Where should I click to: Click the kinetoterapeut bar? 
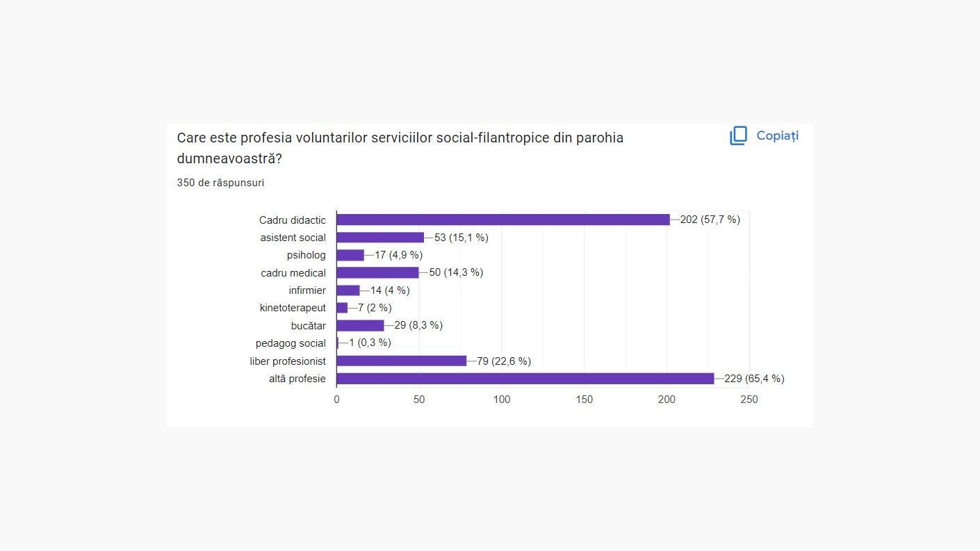[342, 308]
